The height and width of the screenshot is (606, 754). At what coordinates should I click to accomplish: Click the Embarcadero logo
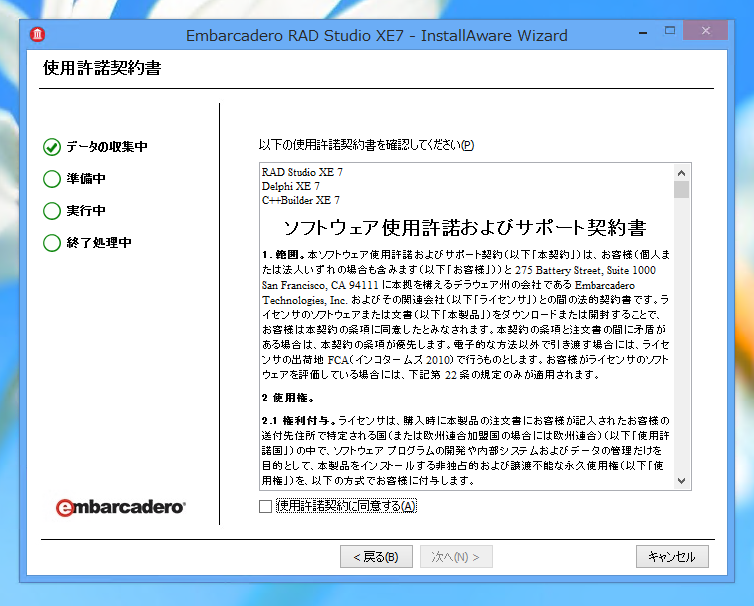[120, 507]
